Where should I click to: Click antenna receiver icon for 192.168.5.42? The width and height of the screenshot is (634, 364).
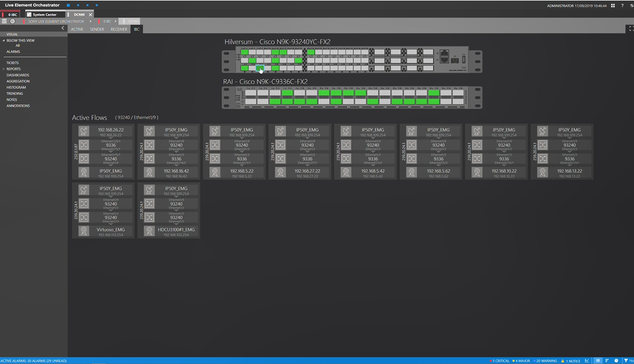pos(346,173)
